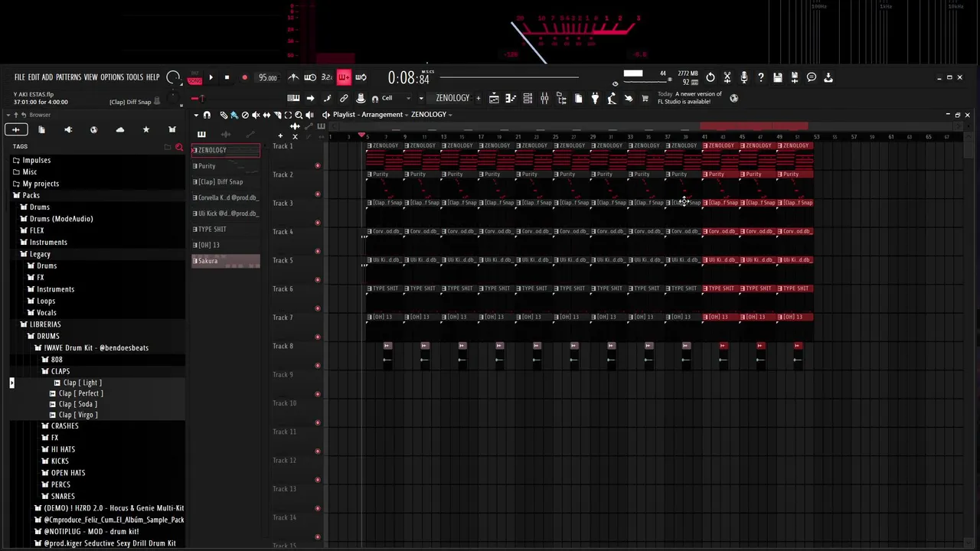Open the newer version of FL Studio notice
The width and height of the screenshot is (980, 551).
click(689, 98)
